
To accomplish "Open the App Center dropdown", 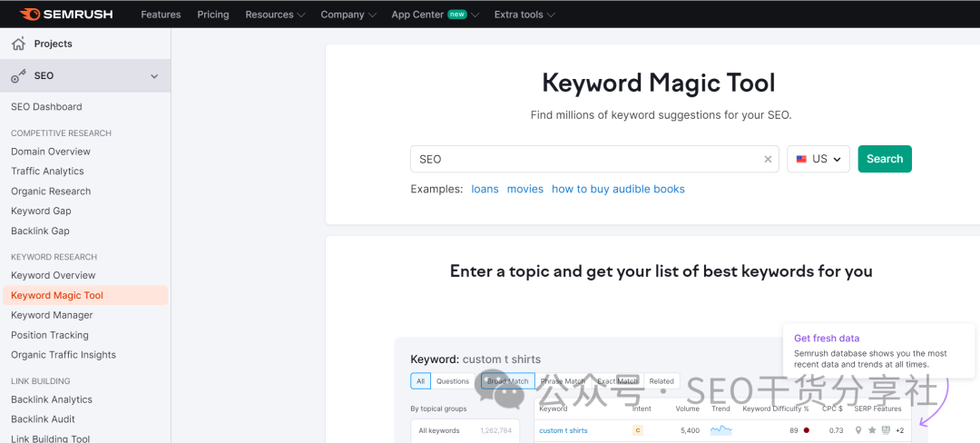I will (x=435, y=15).
